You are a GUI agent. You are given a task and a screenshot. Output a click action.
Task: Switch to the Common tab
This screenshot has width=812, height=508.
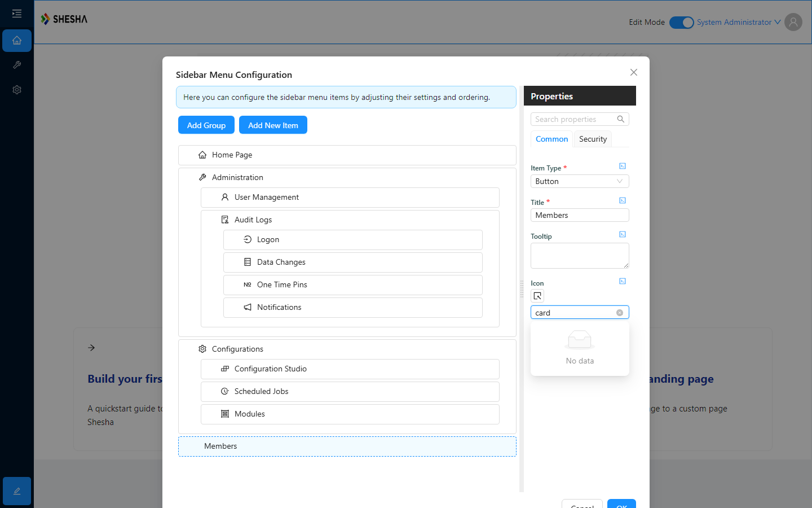click(551, 139)
